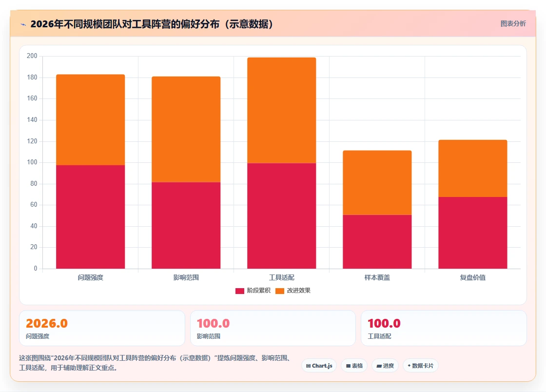This screenshot has width=546, height=392.
Task: Click the 2026.0 value in the data card
Action: pyautogui.click(x=47, y=323)
